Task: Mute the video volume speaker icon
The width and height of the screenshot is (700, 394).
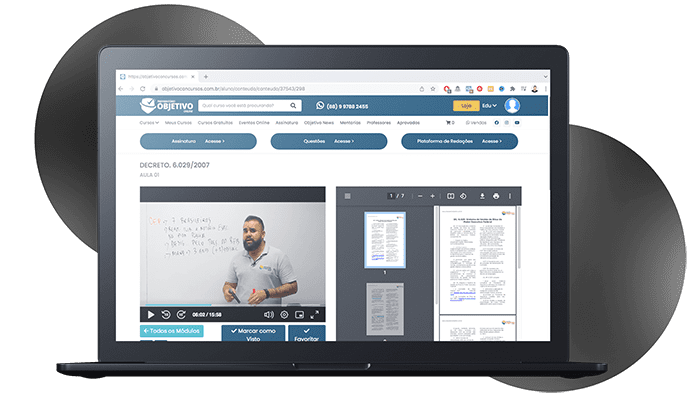Action: pos(269,315)
